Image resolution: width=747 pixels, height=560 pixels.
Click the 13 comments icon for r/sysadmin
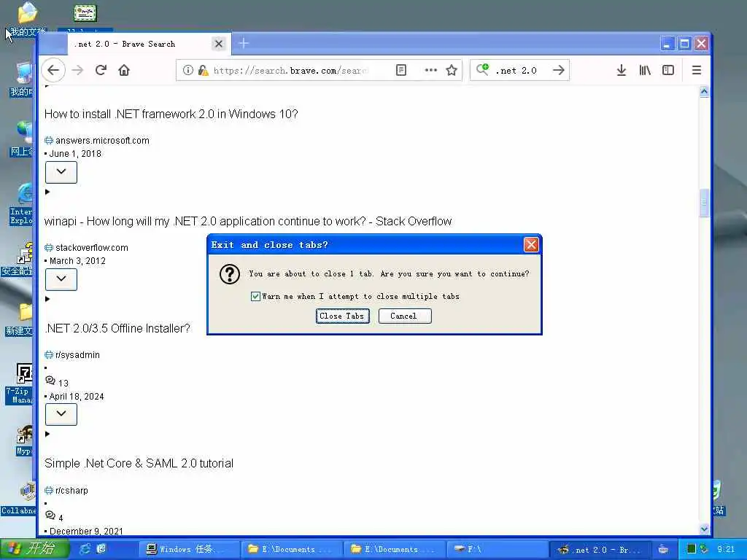click(50, 381)
